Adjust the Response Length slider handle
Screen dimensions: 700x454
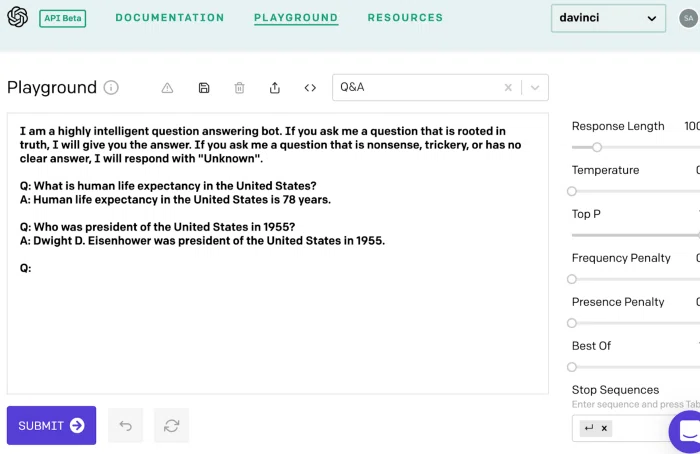(x=597, y=147)
